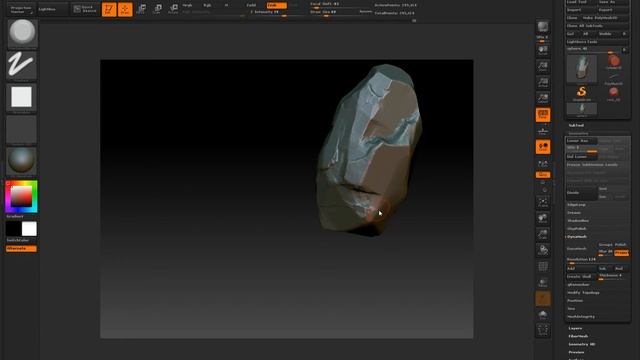This screenshot has height=360, width=640.
Task: Click the right shelf Move view icon
Action: pyautogui.click(x=543, y=218)
